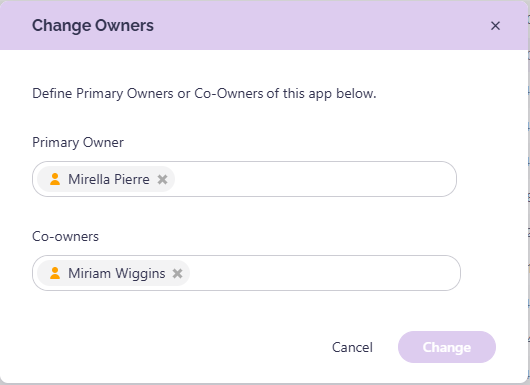This screenshot has height=385, width=530.
Task: Cancel the owner change
Action: [x=352, y=347]
